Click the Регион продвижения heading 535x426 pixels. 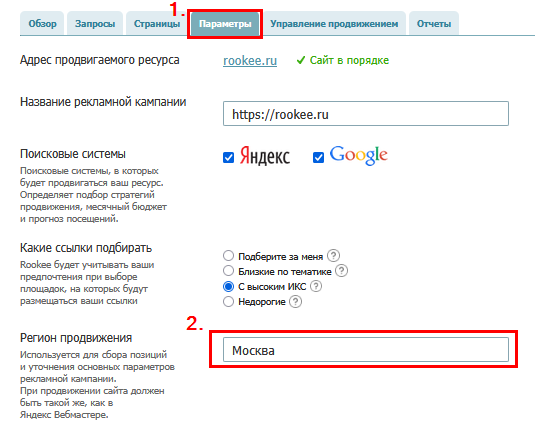(x=76, y=338)
